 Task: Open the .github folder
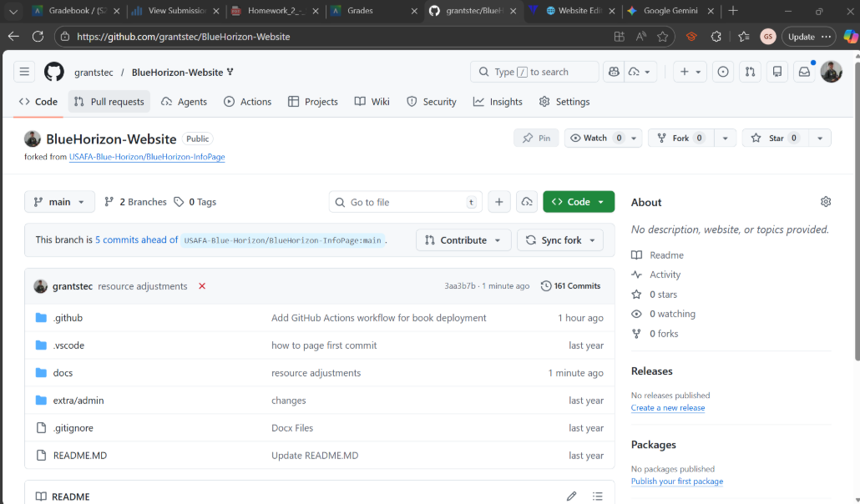pos(68,318)
